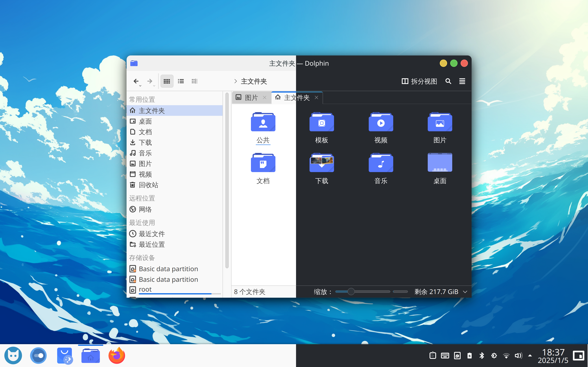Open the search magnifier in Dolphin toolbar
This screenshot has width=588, height=367.
click(x=448, y=81)
